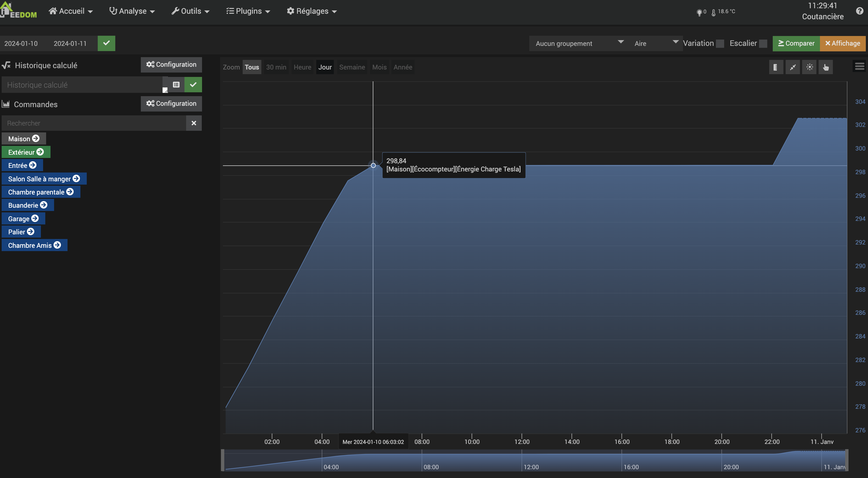868x478 pixels.
Task: Select the Mois zoom range
Action: click(379, 67)
